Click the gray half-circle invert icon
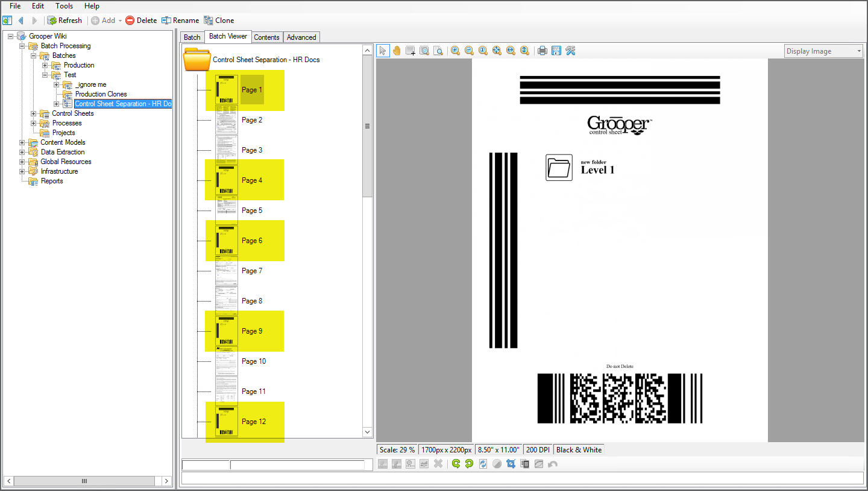The height and width of the screenshot is (491, 868). (497, 464)
